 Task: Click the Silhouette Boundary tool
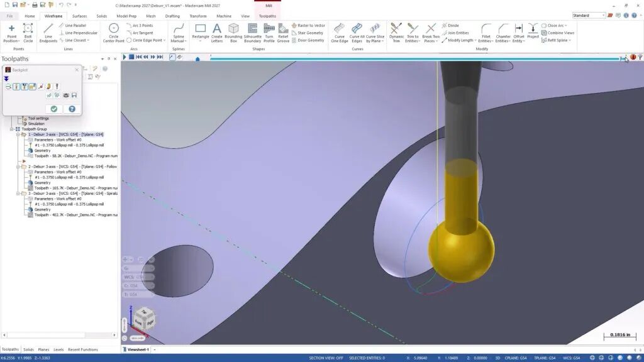click(253, 33)
